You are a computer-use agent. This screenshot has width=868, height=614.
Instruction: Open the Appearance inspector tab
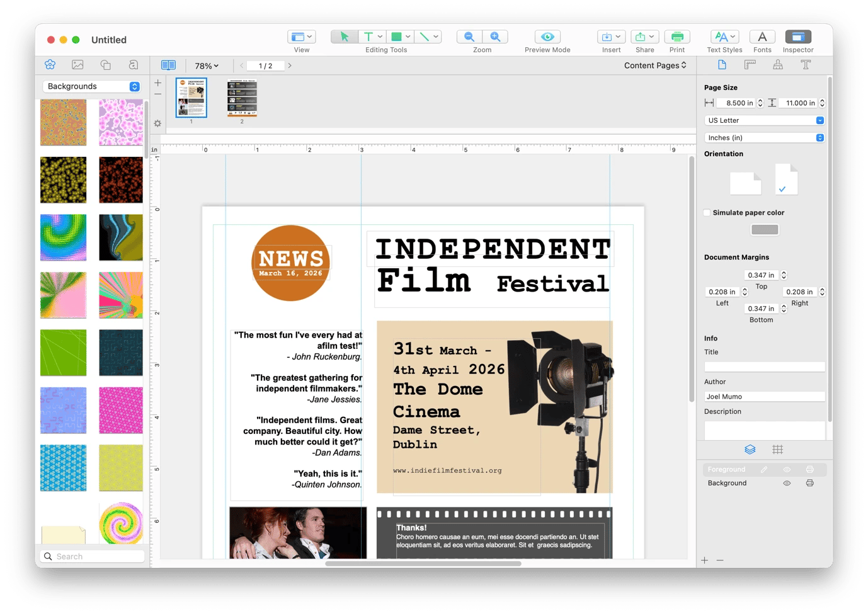(778, 65)
